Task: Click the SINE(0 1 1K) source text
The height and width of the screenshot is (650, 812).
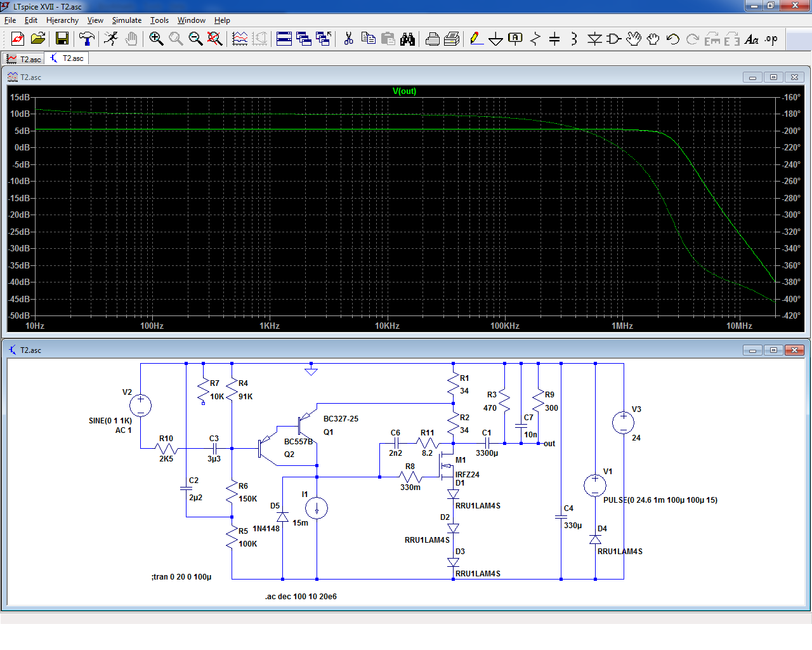Action: [x=110, y=421]
